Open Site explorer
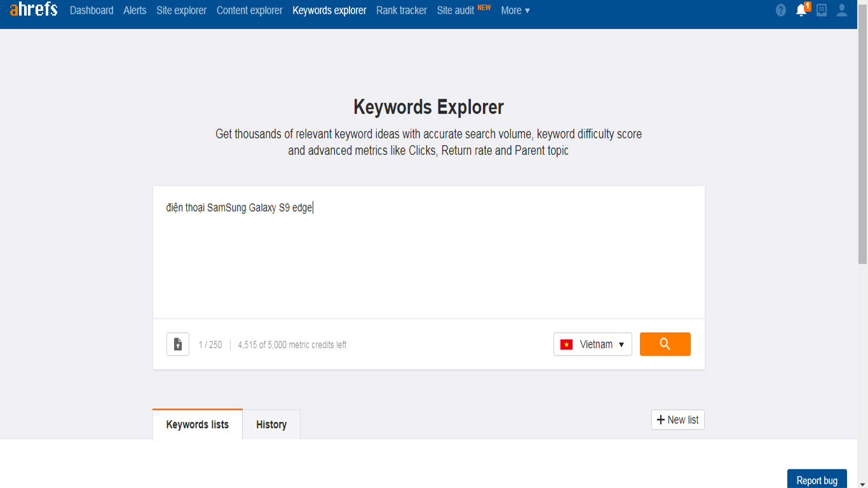This screenshot has width=868, height=488. tap(182, 10)
